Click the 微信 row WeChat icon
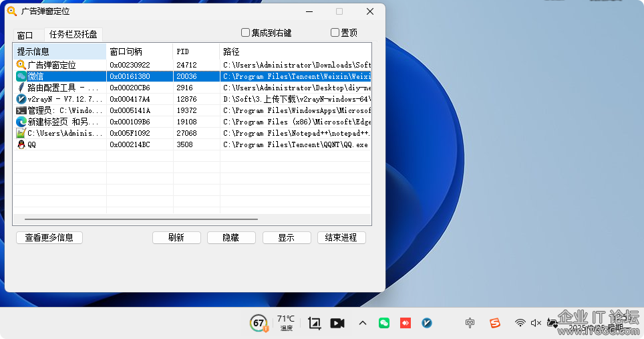 point(21,76)
